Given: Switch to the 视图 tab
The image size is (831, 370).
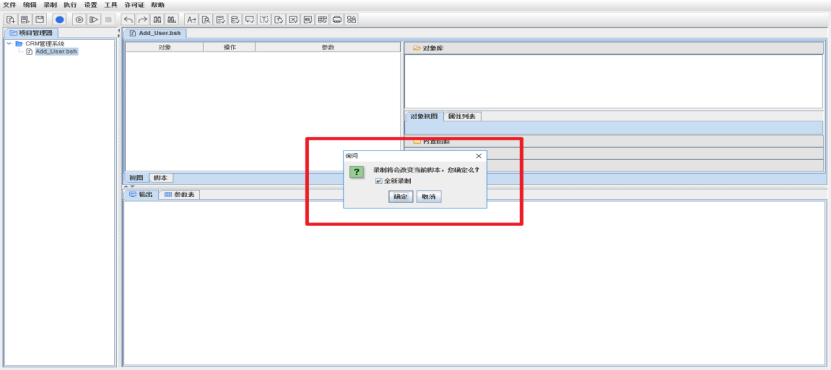Looking at the screenshot, I should 137,178.
